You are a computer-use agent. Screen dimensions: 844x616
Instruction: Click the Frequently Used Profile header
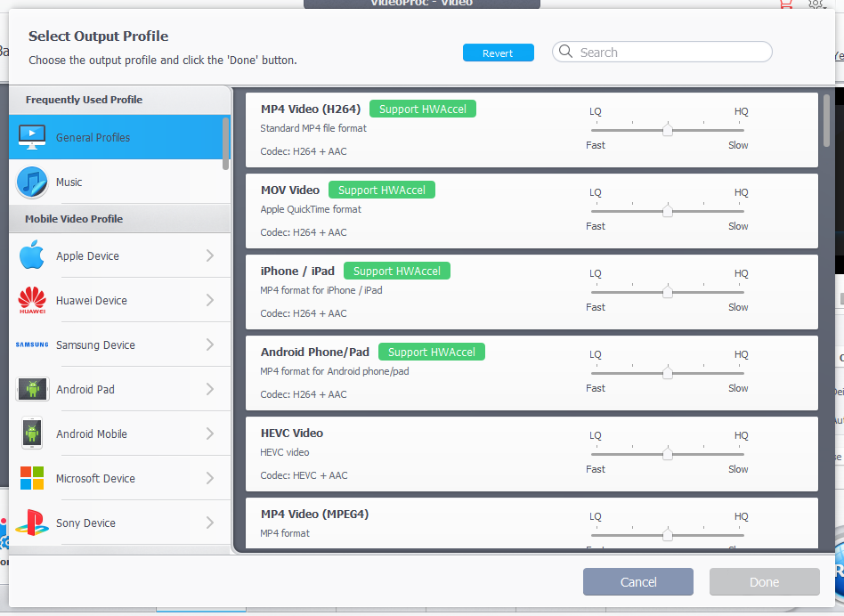[84, 100]
